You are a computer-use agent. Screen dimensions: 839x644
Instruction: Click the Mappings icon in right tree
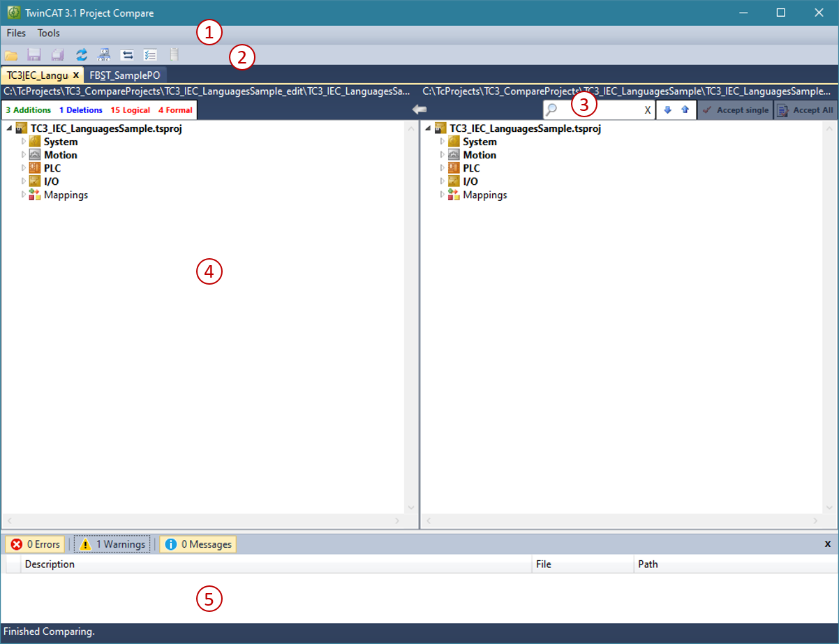pyautogui.click(x=454, y=195)
